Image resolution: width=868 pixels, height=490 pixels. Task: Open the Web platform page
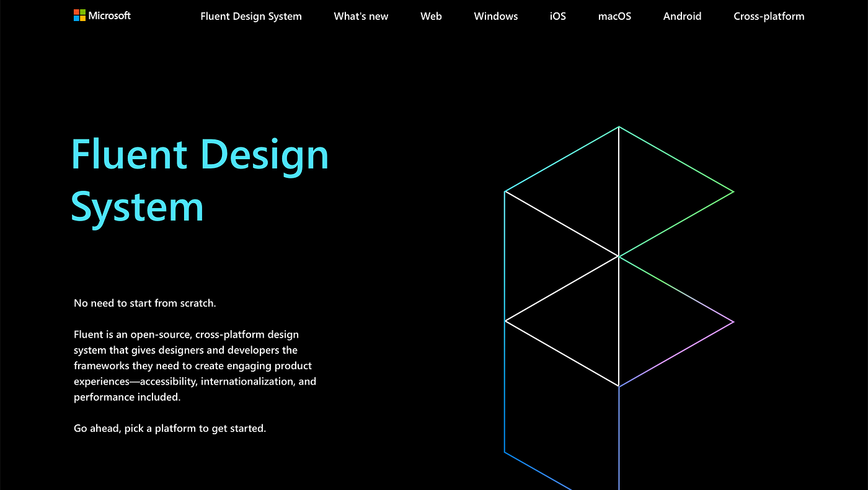pos(431,16)
